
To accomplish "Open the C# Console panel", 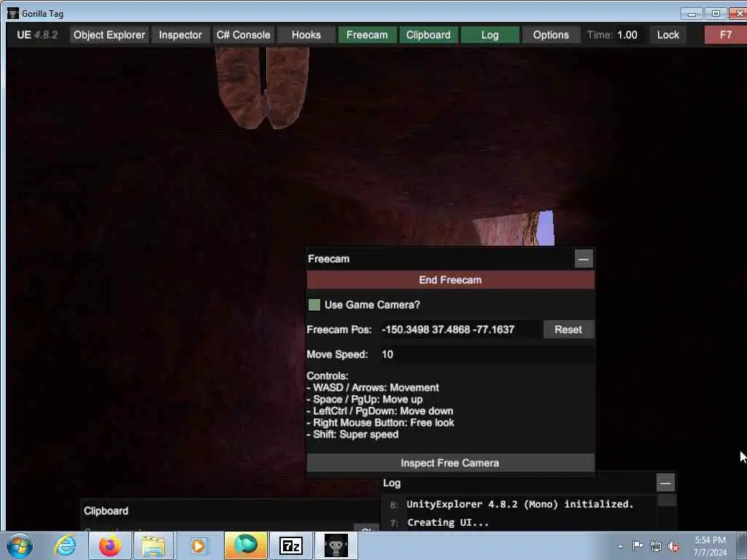I will 243,35.
